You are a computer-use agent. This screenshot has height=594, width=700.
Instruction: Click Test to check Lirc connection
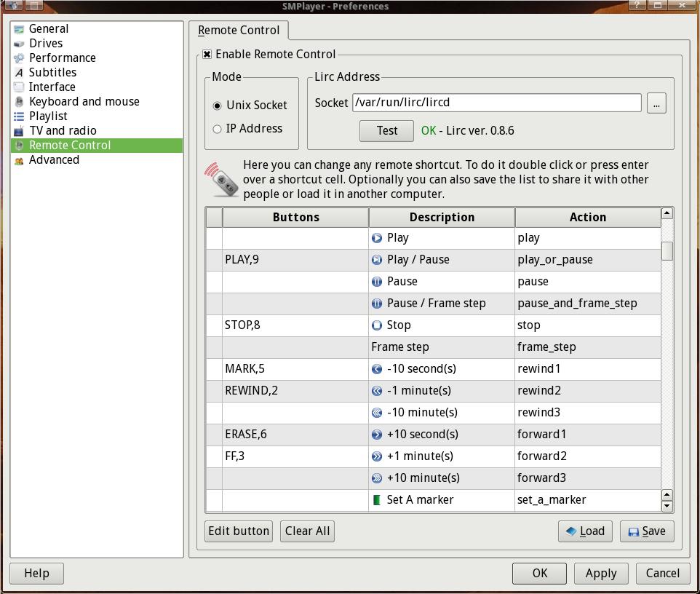click(386, 131)
